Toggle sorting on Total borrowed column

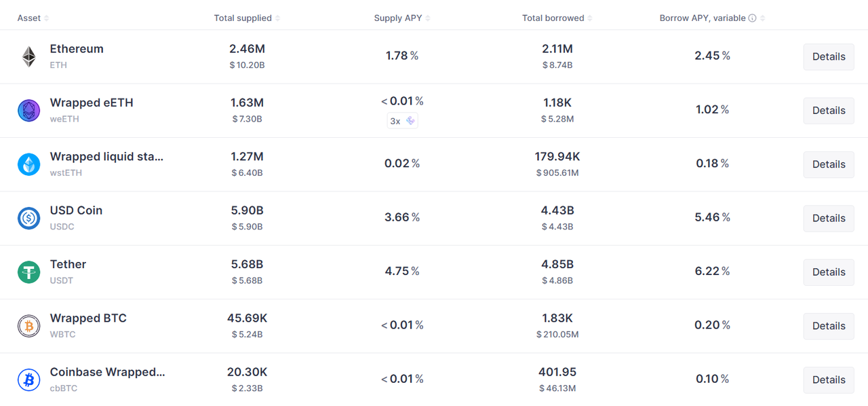tap(557, 18)
